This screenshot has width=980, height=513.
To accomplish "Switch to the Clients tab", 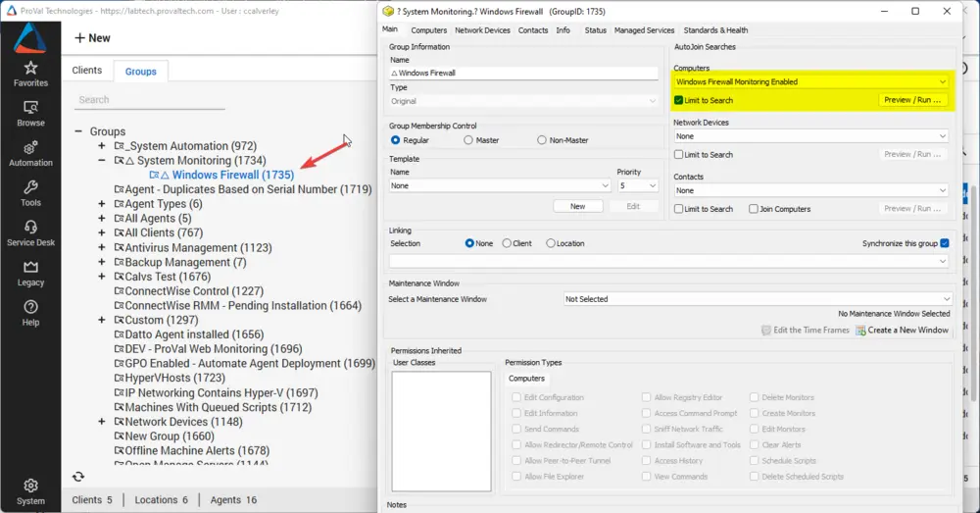I will tap(87, 70).
